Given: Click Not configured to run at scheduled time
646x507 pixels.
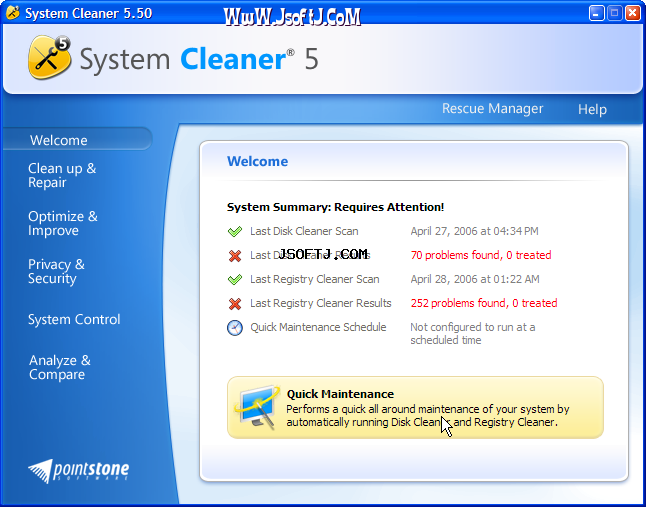Looking at the screenshot, I should click(x=473, y=334).
